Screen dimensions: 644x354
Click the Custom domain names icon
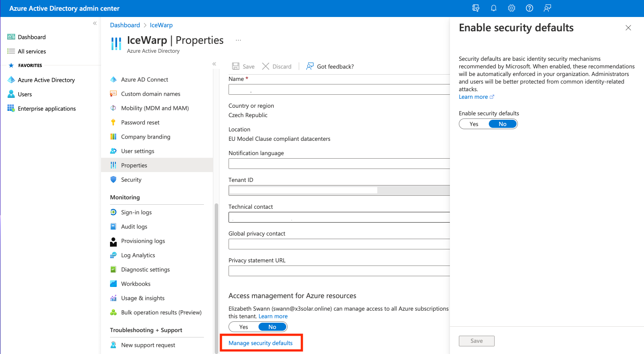(113, 94)
